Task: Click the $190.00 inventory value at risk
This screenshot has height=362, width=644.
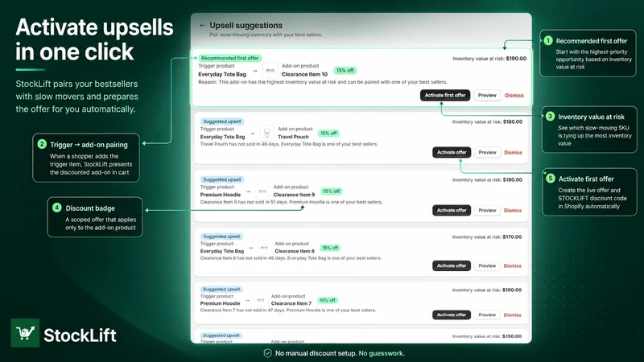Action: click(516, 59)
